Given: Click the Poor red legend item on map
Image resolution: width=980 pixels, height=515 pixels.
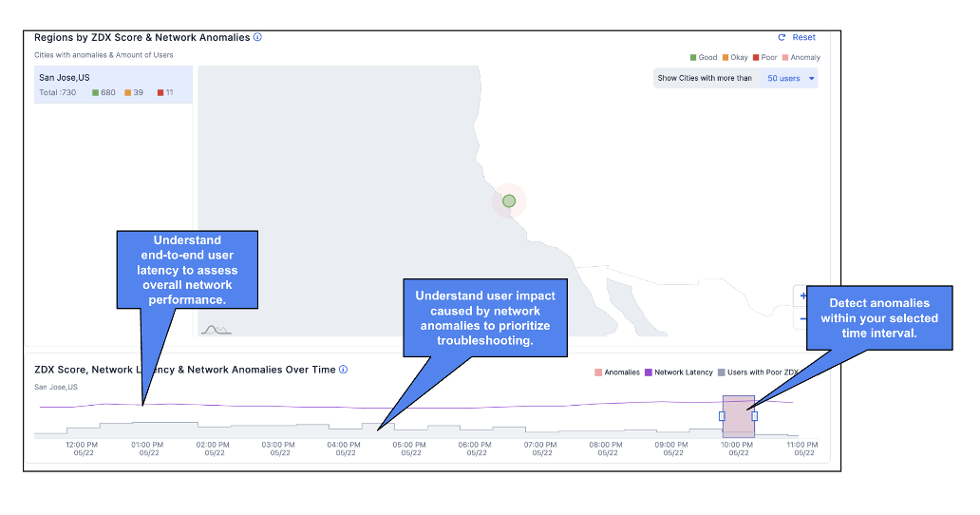Looking at the screenshot, I should [763, 58].
